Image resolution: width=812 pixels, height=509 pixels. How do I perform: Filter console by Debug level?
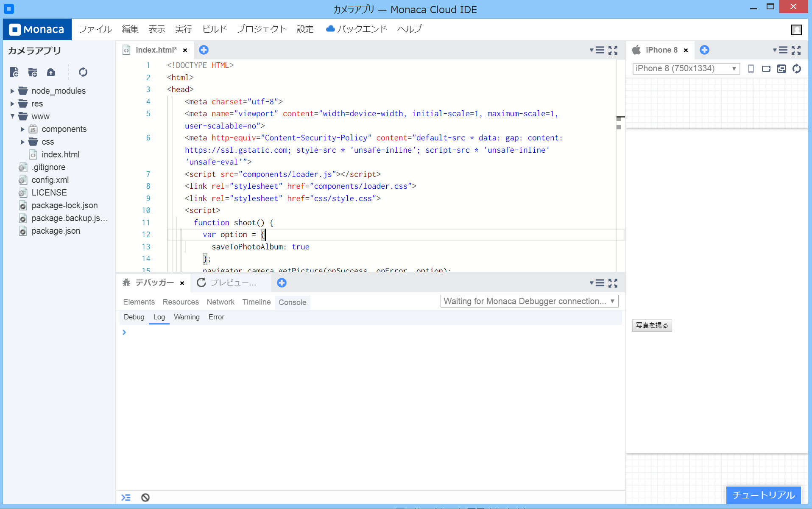[x=134, y=317]
